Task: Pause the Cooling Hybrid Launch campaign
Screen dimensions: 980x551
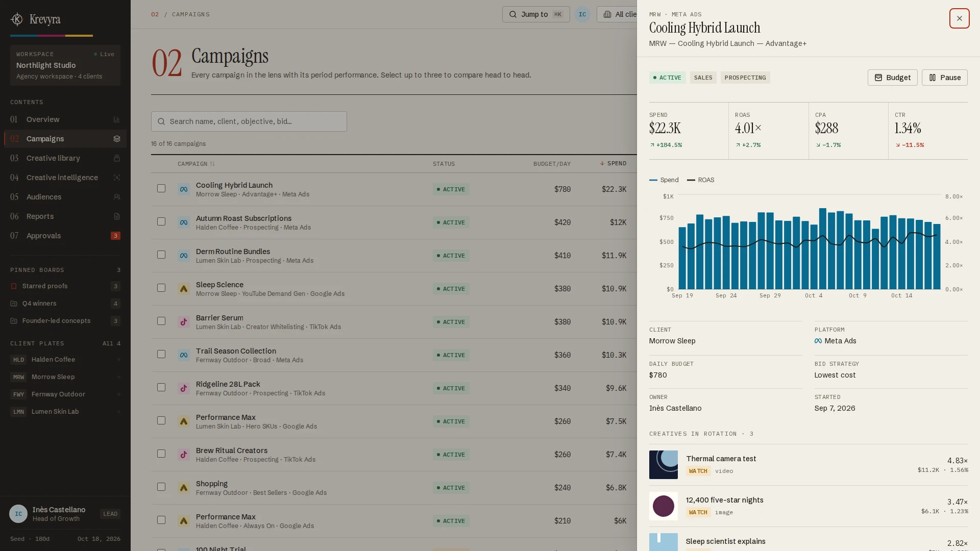Action: pos(944,78)
